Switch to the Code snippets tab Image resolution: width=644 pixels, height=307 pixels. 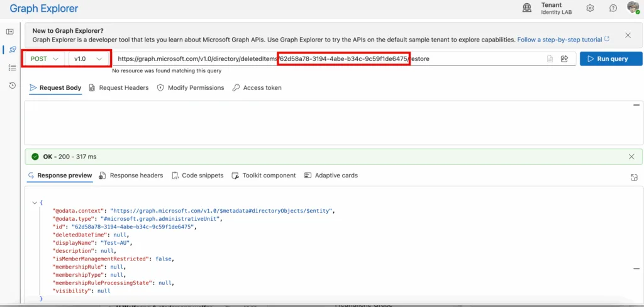pyautogui.click(x=197, y=176)
